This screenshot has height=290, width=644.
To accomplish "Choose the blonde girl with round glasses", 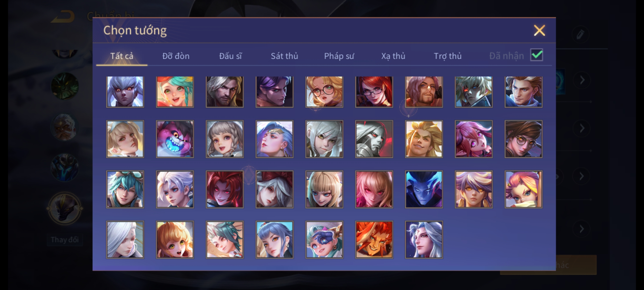I will pos(324,92).
